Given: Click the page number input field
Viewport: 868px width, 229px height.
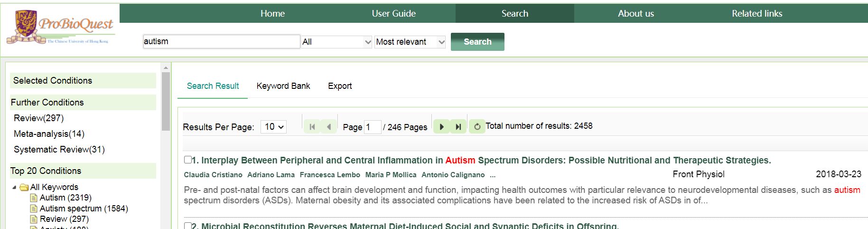Looking at the screenshot, I should click(x=373, y=127).
